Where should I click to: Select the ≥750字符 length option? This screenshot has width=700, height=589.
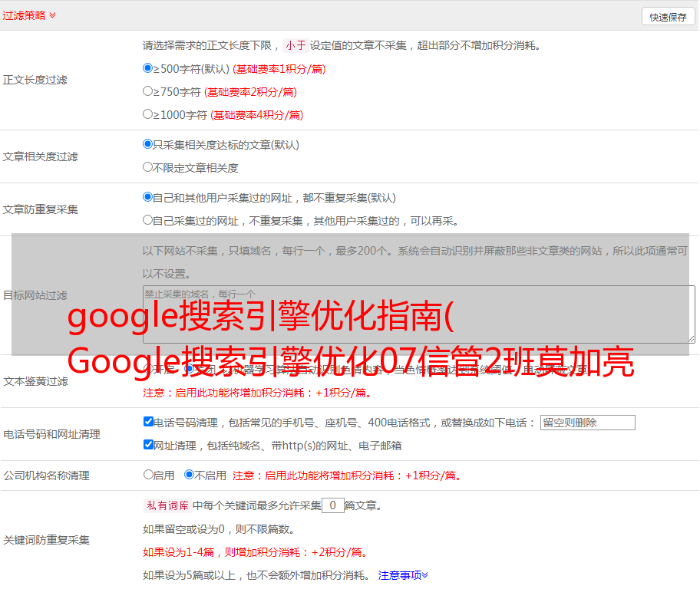point(147,91)
